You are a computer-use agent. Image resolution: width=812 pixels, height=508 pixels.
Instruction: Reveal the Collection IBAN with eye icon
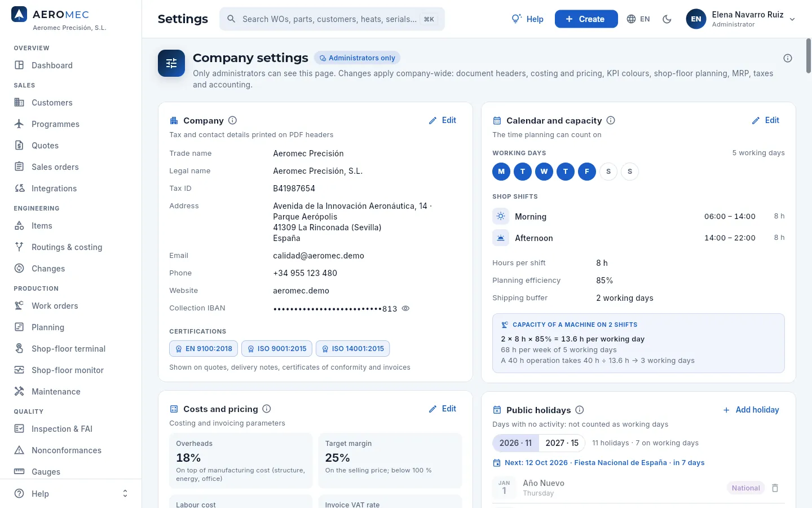405,308
